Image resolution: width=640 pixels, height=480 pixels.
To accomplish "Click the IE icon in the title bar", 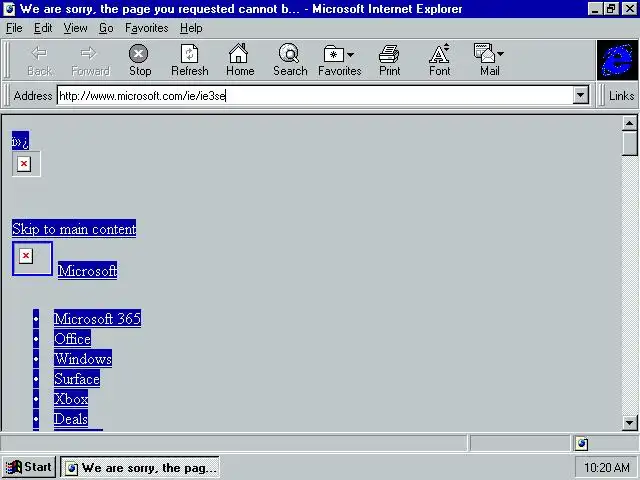I will (9, 9).
